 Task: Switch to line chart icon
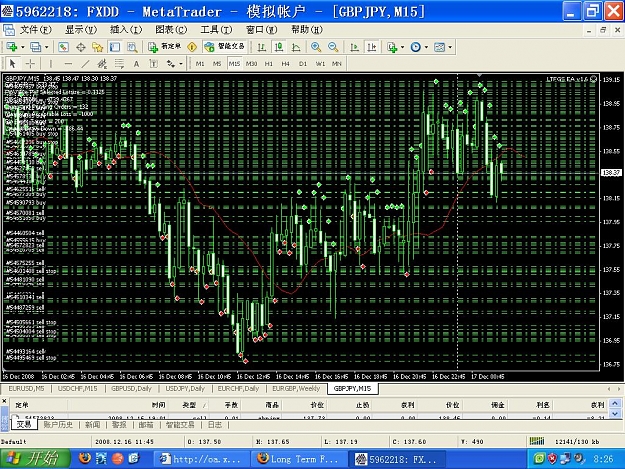tap(296, 47)
